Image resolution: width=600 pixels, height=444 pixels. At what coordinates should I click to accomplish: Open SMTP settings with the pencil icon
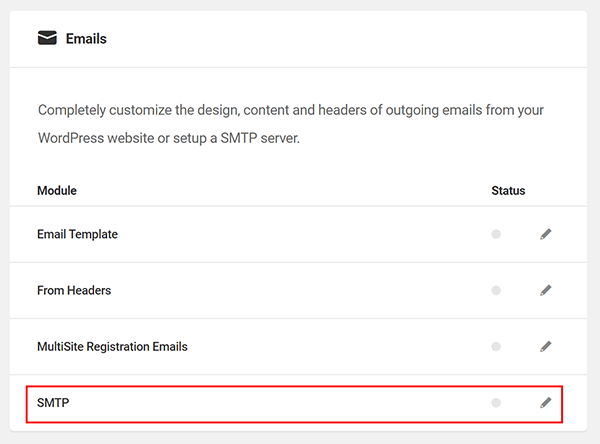546,403
